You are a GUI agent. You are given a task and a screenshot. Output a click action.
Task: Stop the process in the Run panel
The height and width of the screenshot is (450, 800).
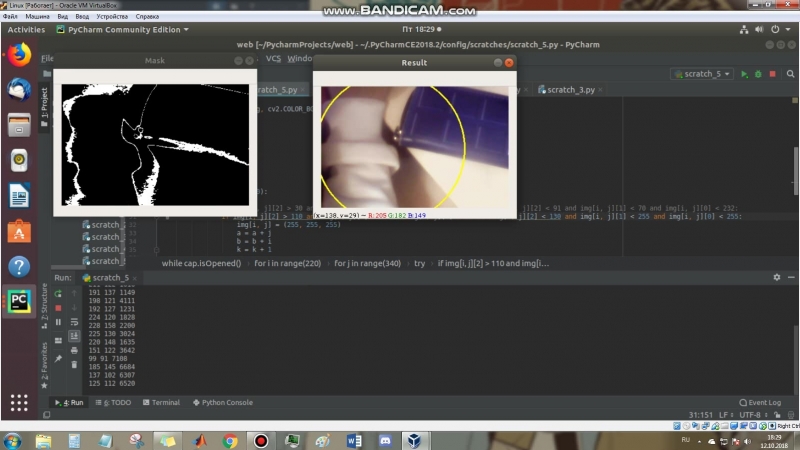pyautogui.click(x=58, y=308)
